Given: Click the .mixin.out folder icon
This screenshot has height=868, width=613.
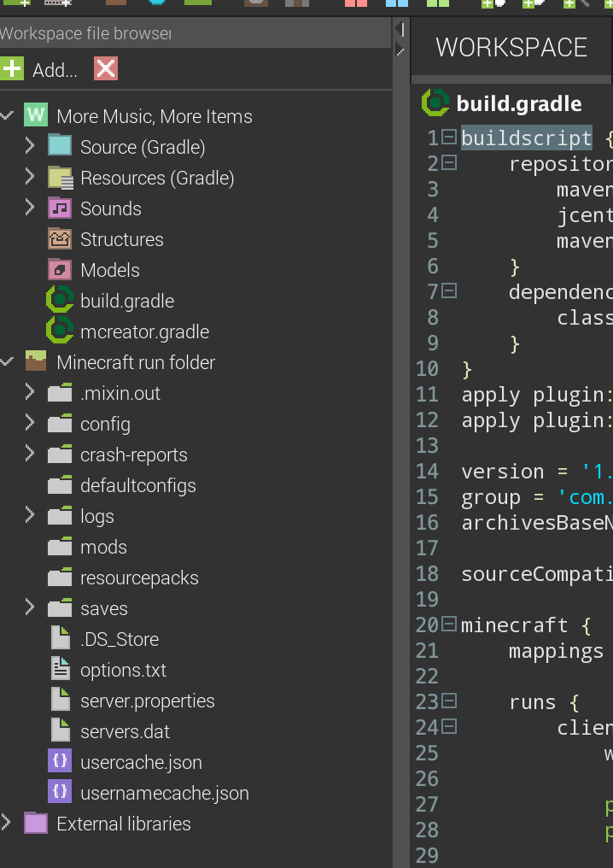Looking at the screenshot, I should tap(60, 392).
